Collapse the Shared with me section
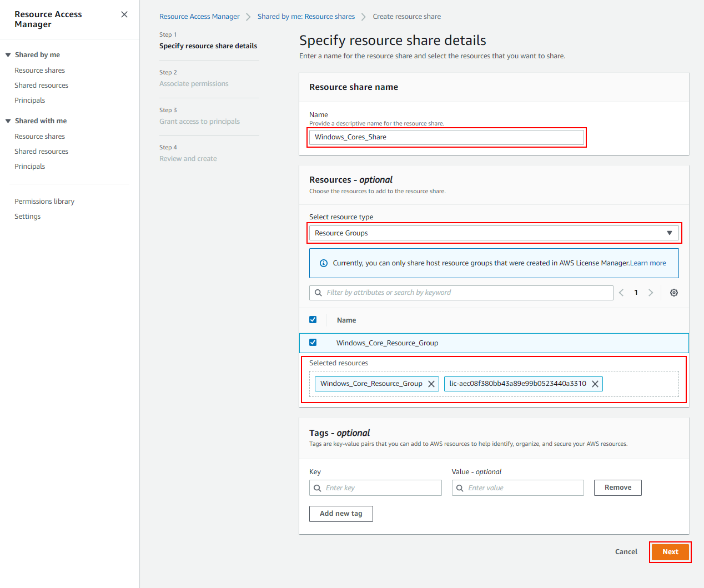Screen dimensions: 704x588 pos(7,120)
